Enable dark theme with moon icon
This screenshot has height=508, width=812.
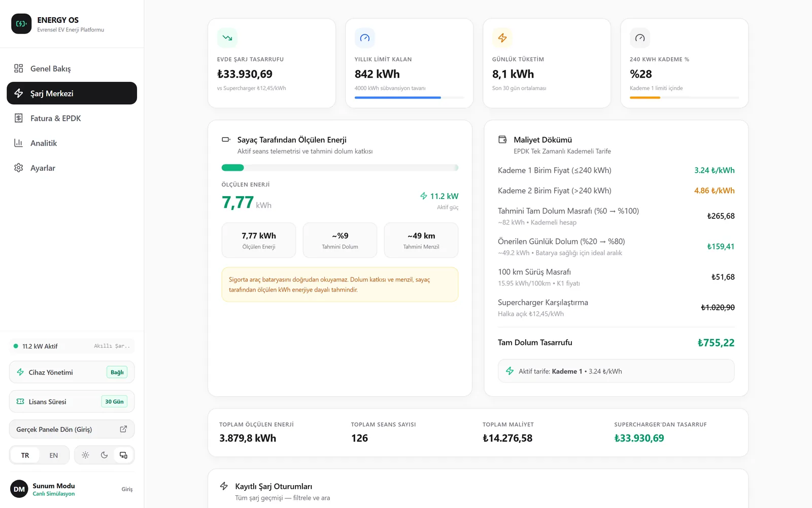pyautogui.click(x=105, y=455)
